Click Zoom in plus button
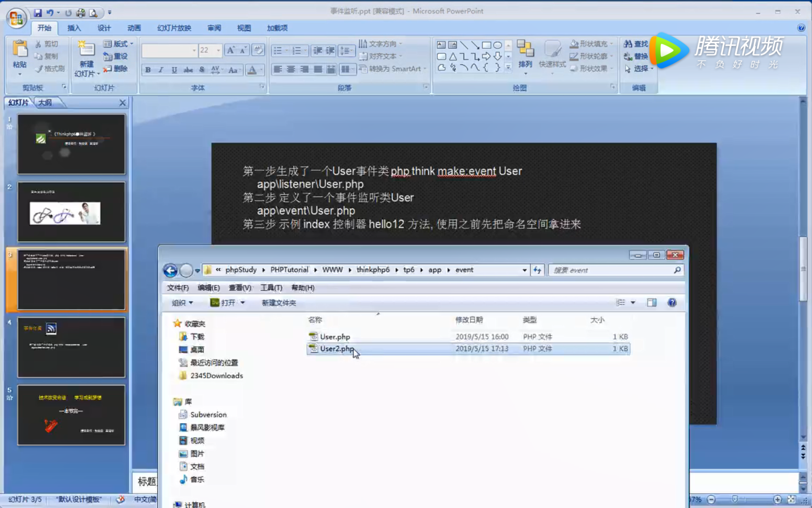Viewport: 812px width, 508px height. 777,499
